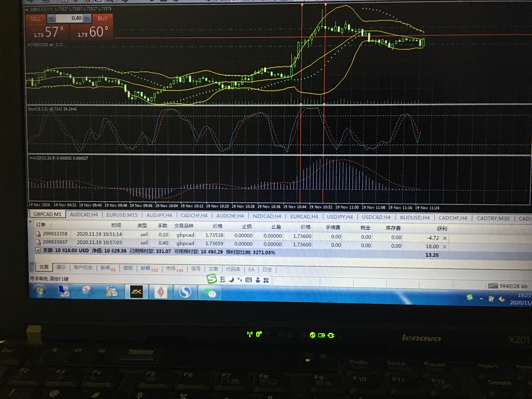
Task: Sort orders by the 时间 column header
Action: [116, 225]
